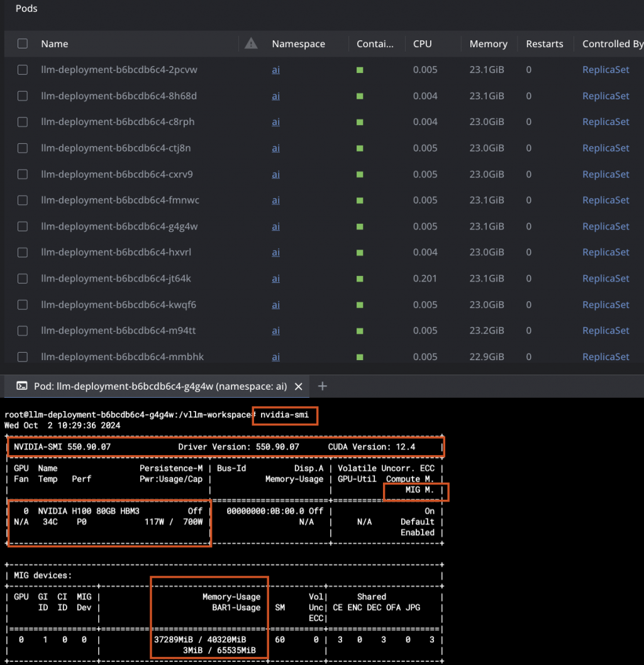Click green container status square for pod fmnwc
Viewport: 644px width, 665px height.
[360, 201]
